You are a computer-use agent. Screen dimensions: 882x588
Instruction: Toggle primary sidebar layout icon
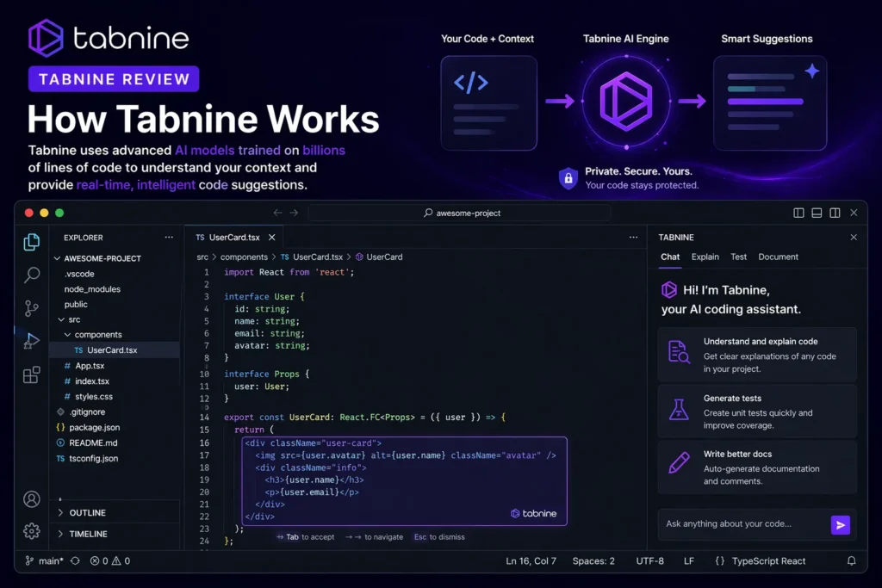tap(798, 213)
